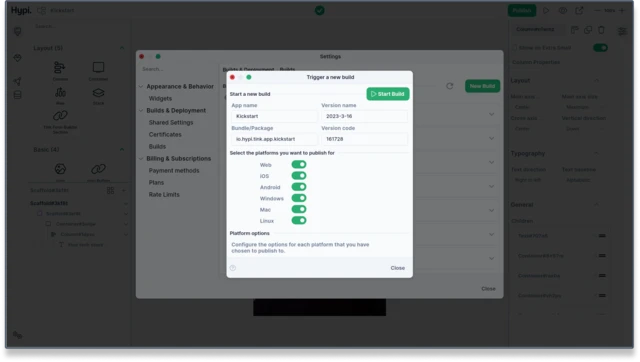The image size is (640, 362).
Task: Collapse the Billing & Subscriptions section
Action: point(141,158)
